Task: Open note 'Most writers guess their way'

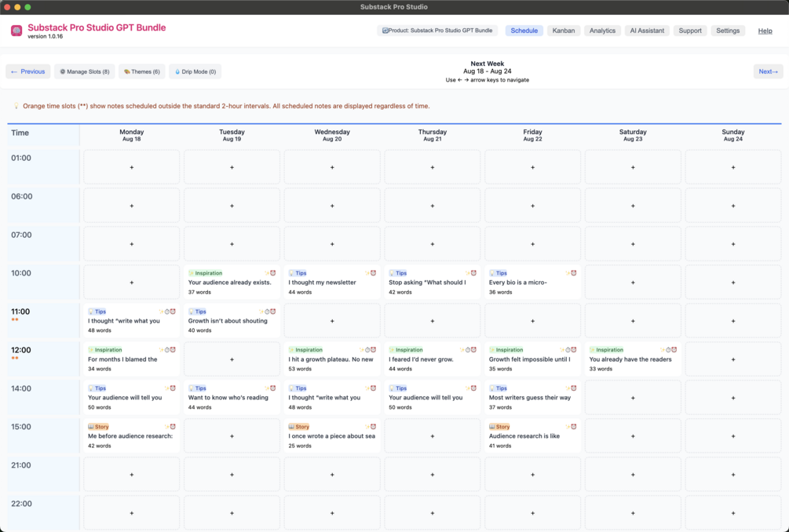Action: click(532, 398)
